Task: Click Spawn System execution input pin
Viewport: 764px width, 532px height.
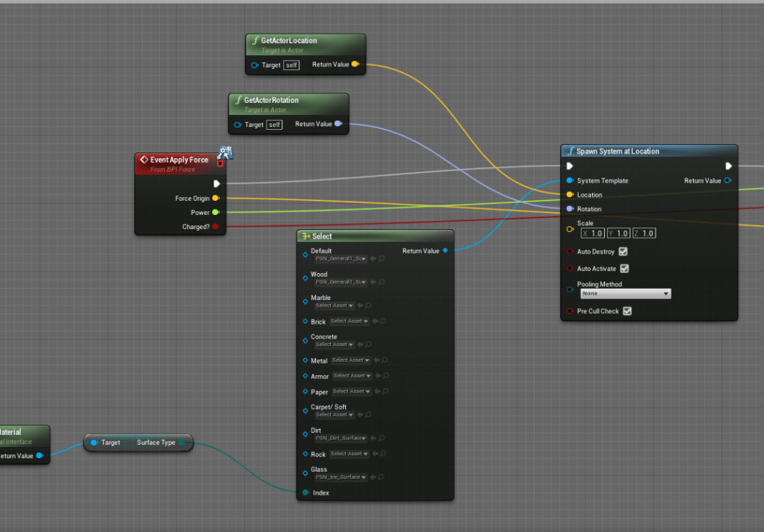Action: [x=570, y=166]
